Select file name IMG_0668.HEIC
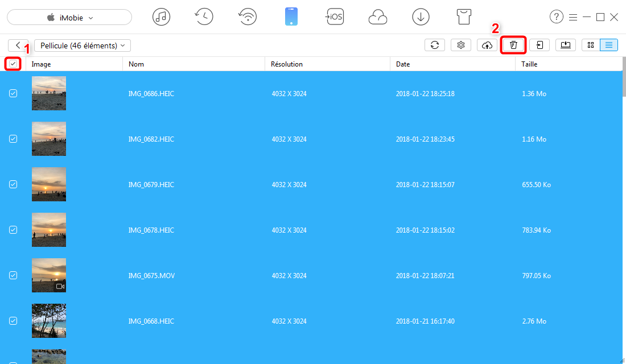This screenshot has height=364, width=626. 151,321
